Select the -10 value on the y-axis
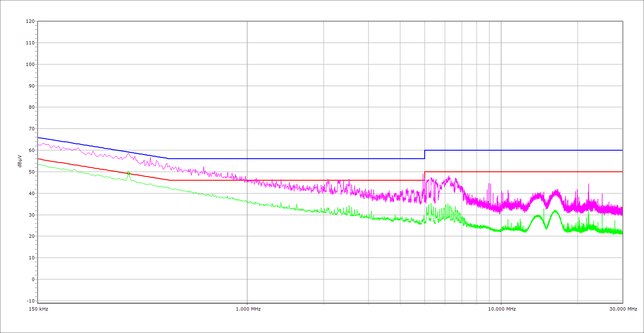 click(x=30, y=301)
